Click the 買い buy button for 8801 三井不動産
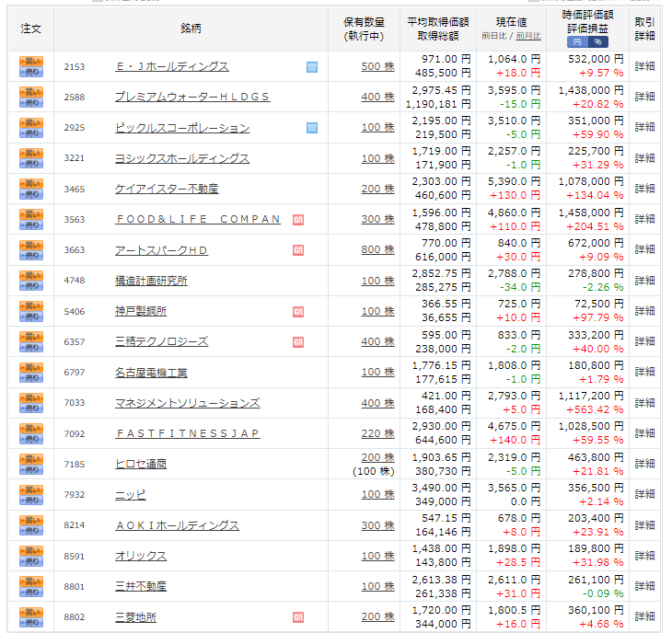672x633 pixels. click(x=31, y=581)
